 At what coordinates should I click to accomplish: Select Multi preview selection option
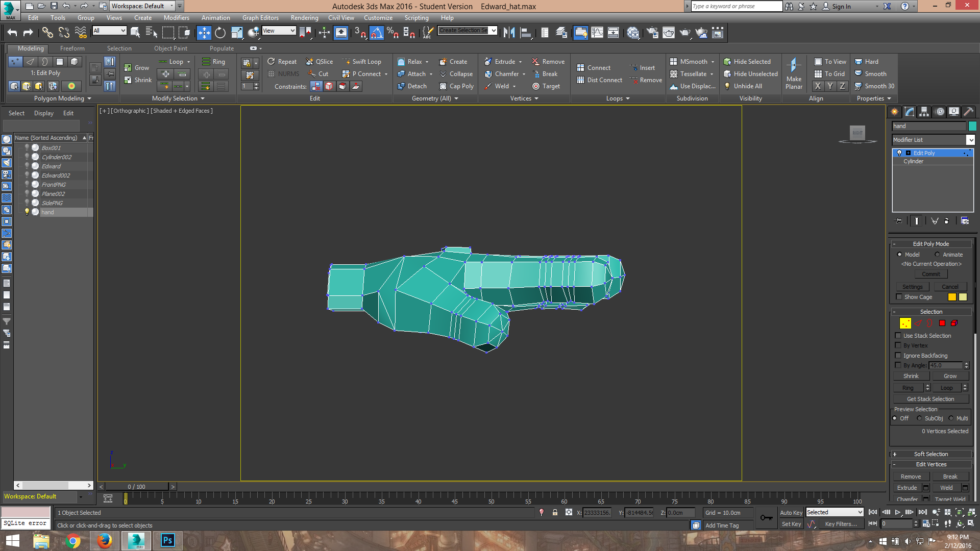point(951,418)
